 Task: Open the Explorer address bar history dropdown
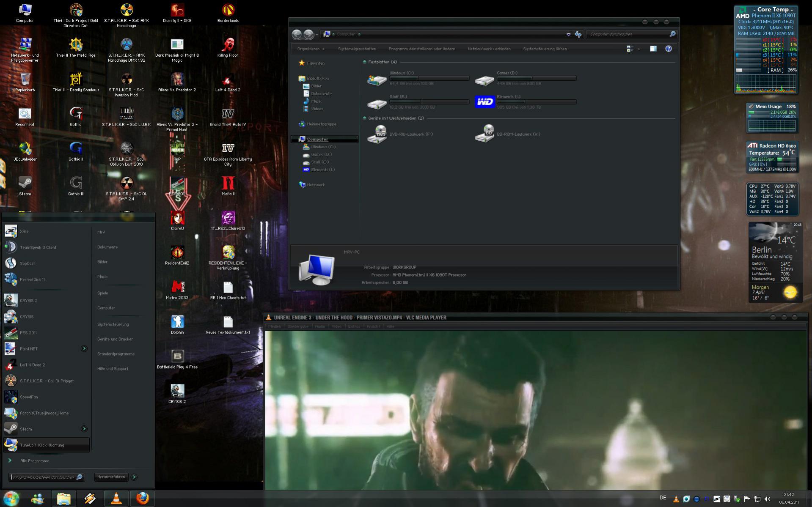568,34
